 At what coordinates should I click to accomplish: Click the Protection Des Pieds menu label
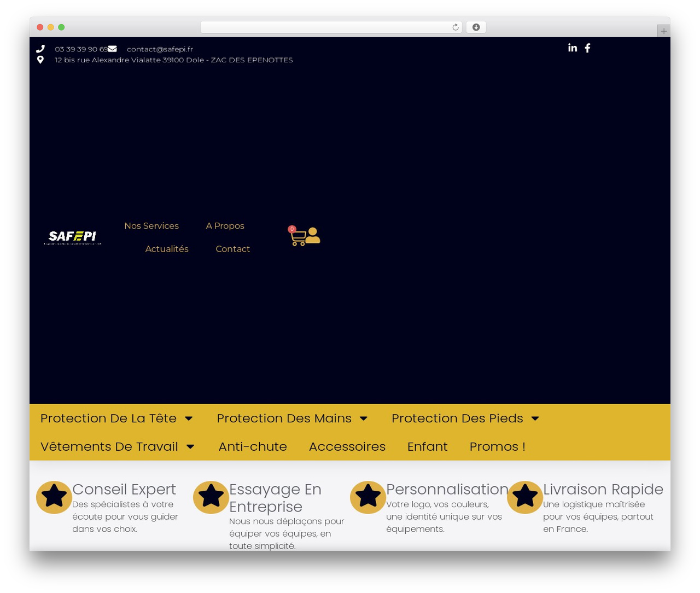coord(457,418)
